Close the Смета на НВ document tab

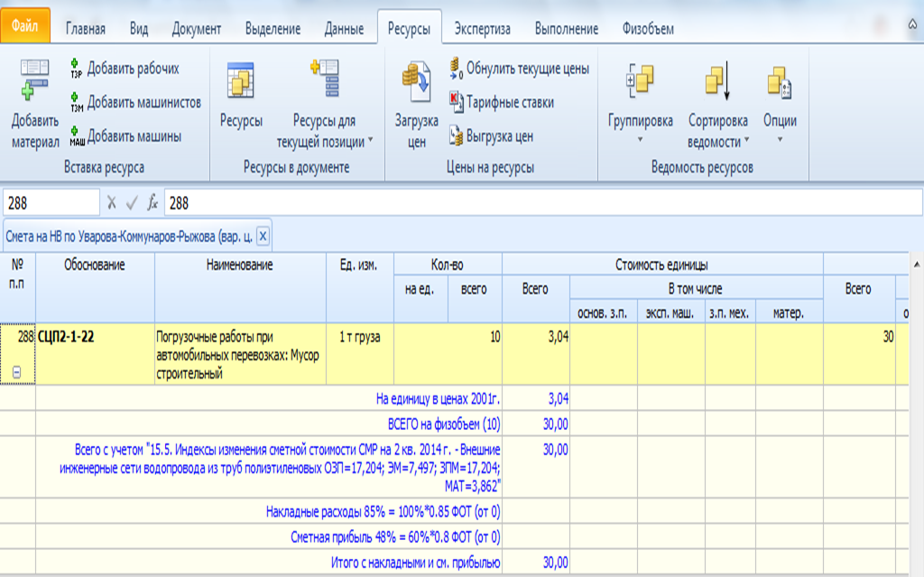click(263, 237)
